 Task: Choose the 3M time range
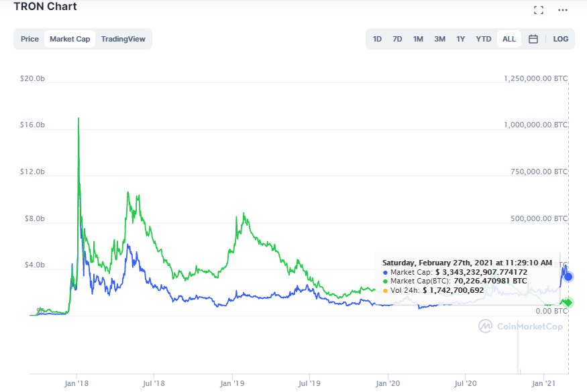439,39
